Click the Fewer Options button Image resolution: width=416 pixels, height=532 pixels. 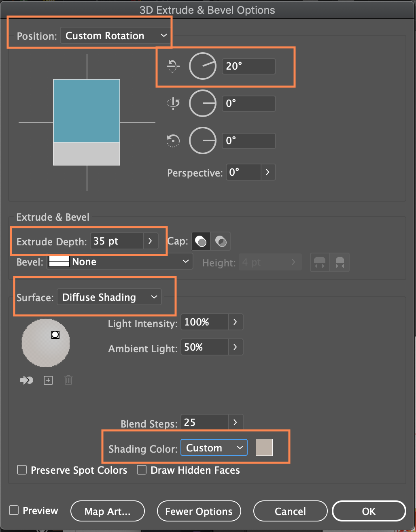click(x=199, y=511)
